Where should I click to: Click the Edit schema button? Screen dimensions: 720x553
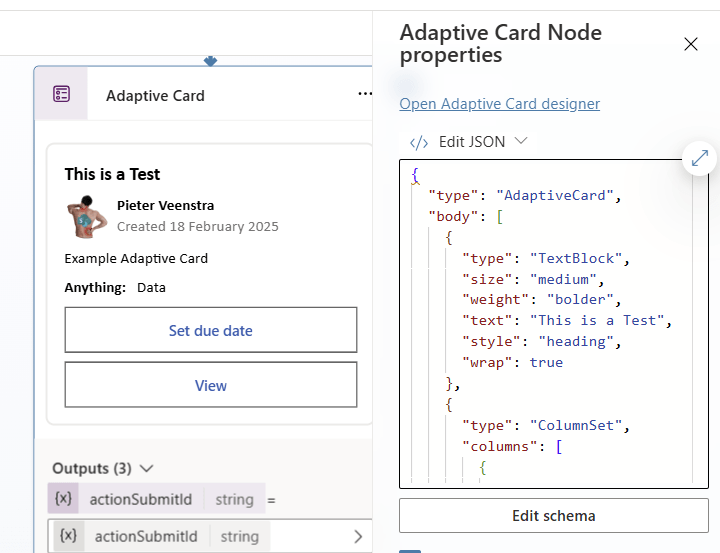pos(554,516)
